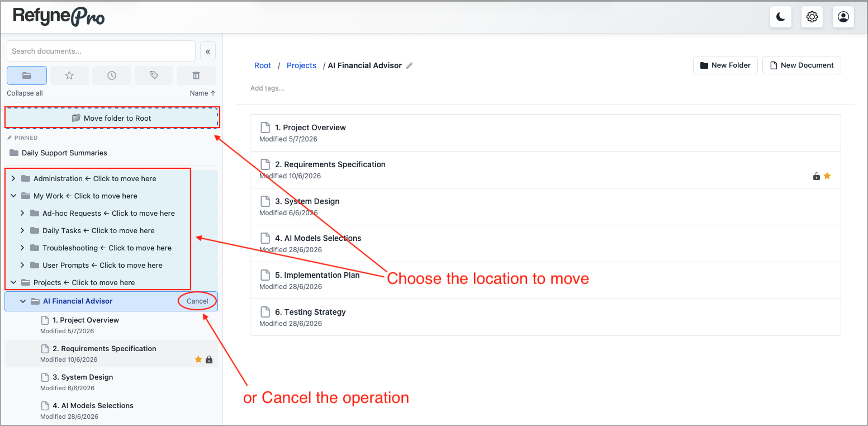The image size is (868, 426).
Task: Toggle the Name sort order
Action: pos(202,93)
